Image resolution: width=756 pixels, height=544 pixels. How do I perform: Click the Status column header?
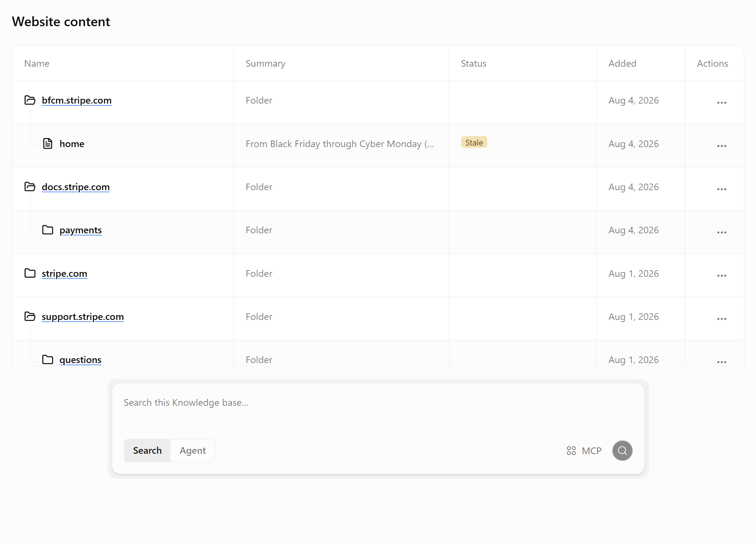tap(474, 63)
